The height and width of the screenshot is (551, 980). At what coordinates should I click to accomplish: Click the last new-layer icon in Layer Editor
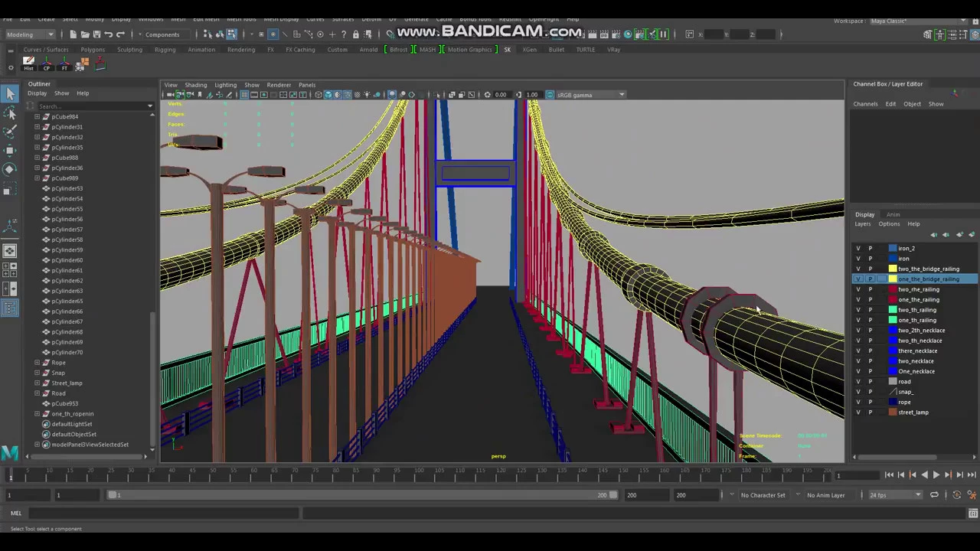[972, 234]
